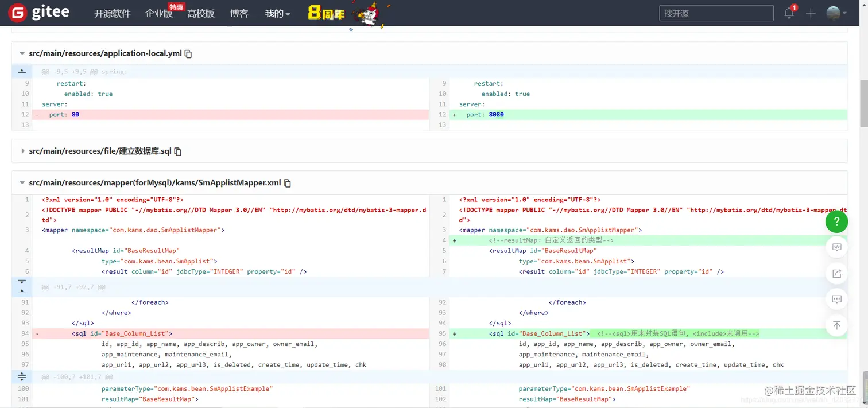Click the hunk header '@@ -9,5 +9,5 @@ spring:'

84,72
